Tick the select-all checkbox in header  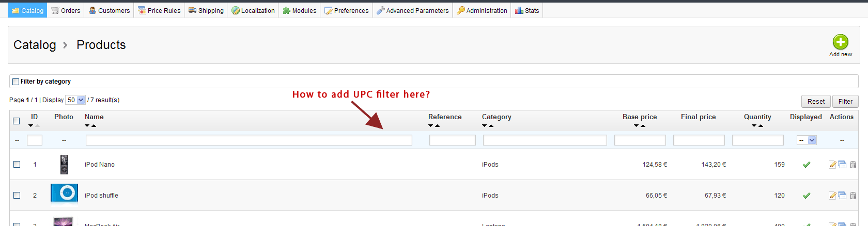pos(17,121)
